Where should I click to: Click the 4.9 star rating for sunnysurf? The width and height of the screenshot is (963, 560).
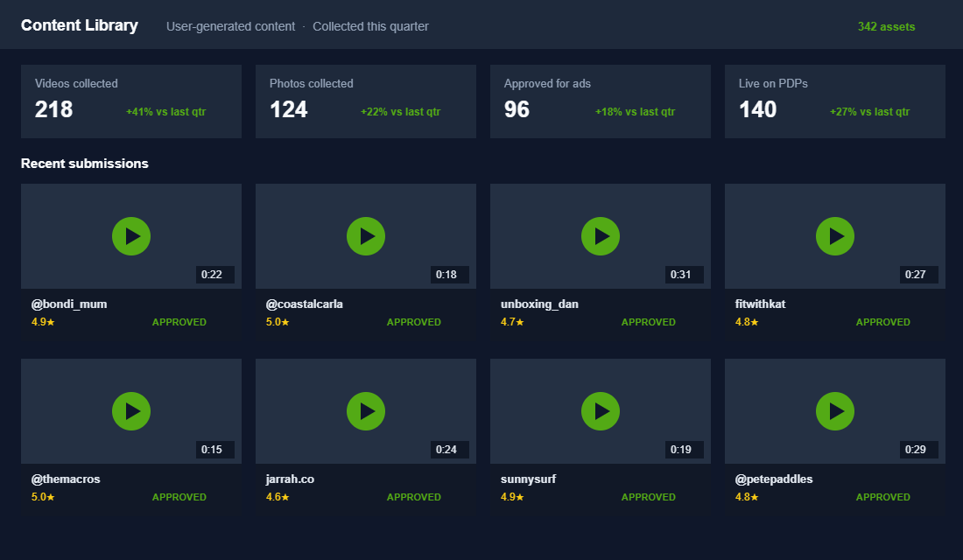512,497
